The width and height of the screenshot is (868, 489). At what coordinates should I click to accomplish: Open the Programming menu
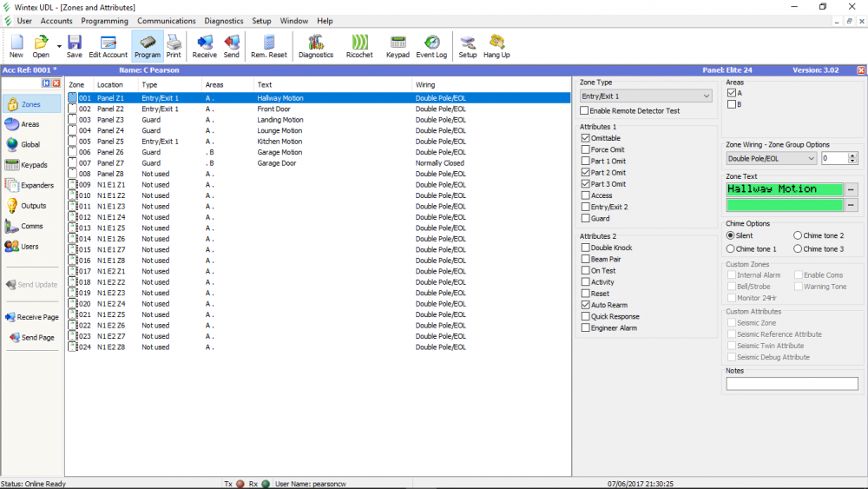coord(104,21)
